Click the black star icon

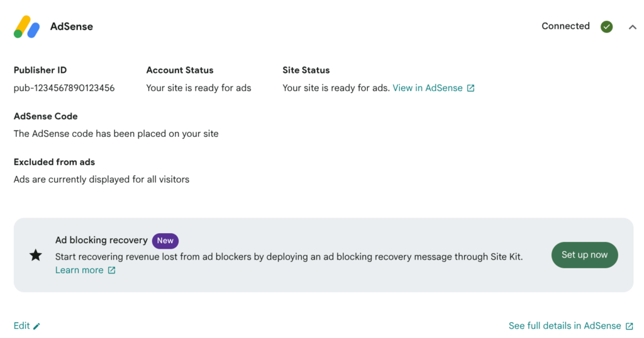point(36,255)
